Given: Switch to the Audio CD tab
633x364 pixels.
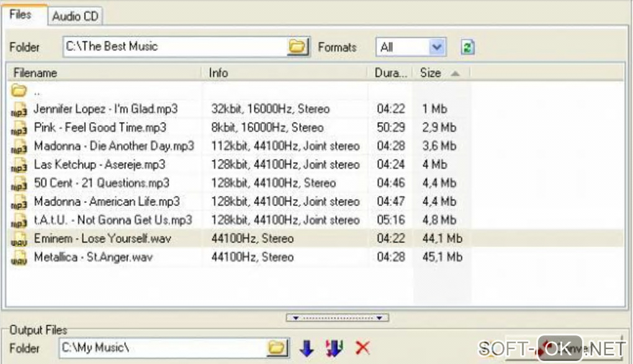Looking at the screenshot, I should coord(75,17).
